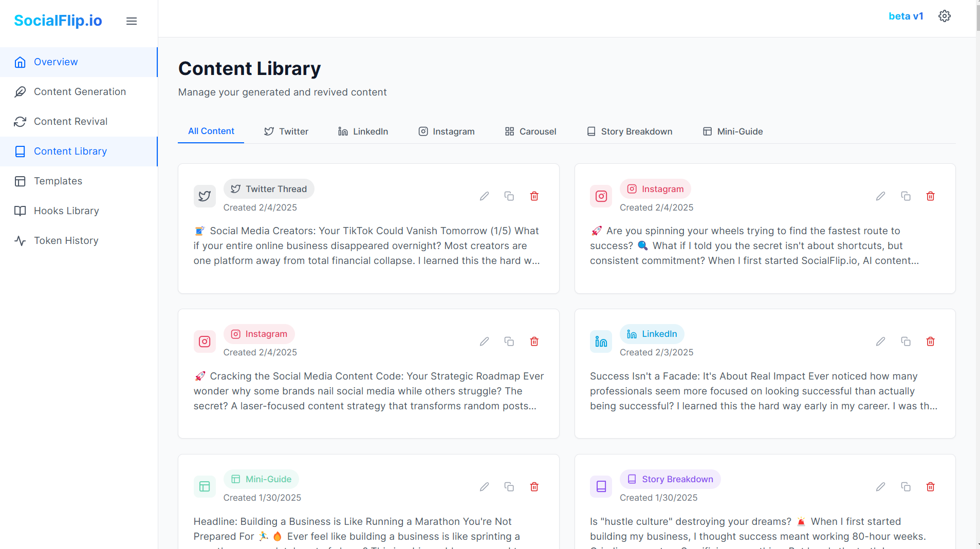Open the 'Success Isn't a Facade' post text
This screenshot has width=980, height=549.
pos(764,391)
